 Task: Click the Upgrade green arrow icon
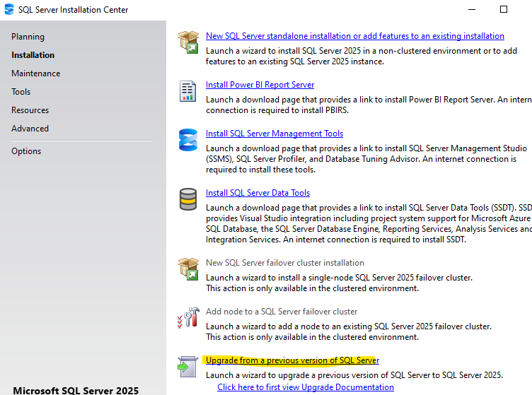coord(187,367)
